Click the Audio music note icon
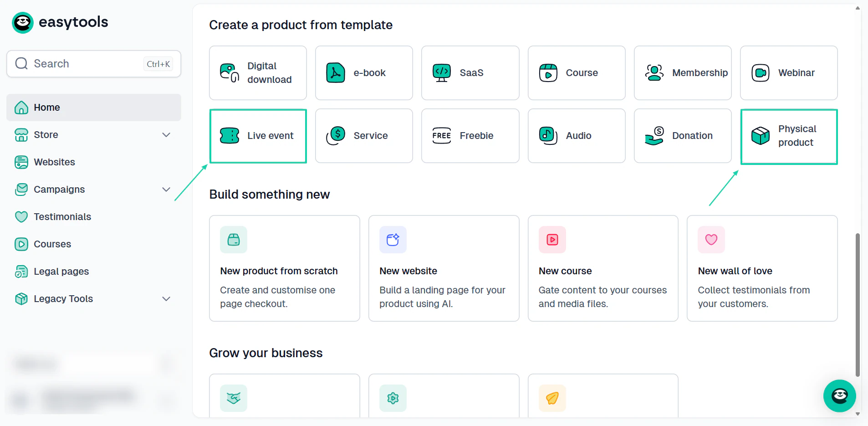868x426 pixels. [548, 136]
